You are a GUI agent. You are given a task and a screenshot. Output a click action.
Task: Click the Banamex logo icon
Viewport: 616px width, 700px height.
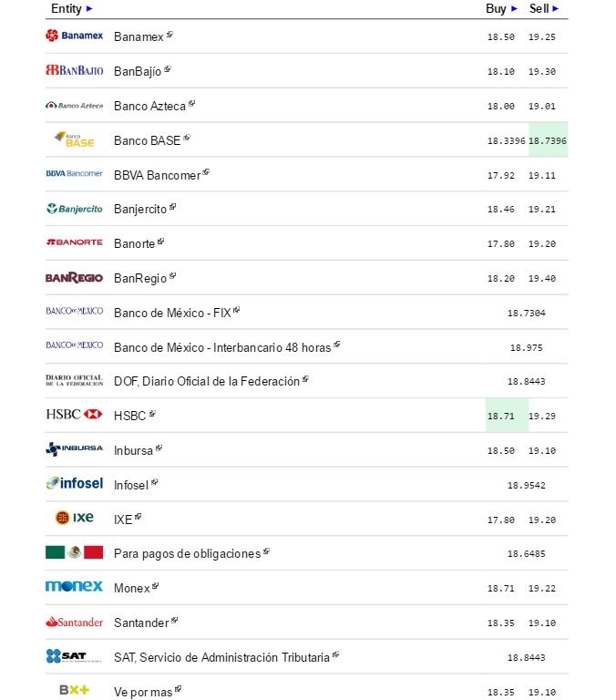(74, 36)
